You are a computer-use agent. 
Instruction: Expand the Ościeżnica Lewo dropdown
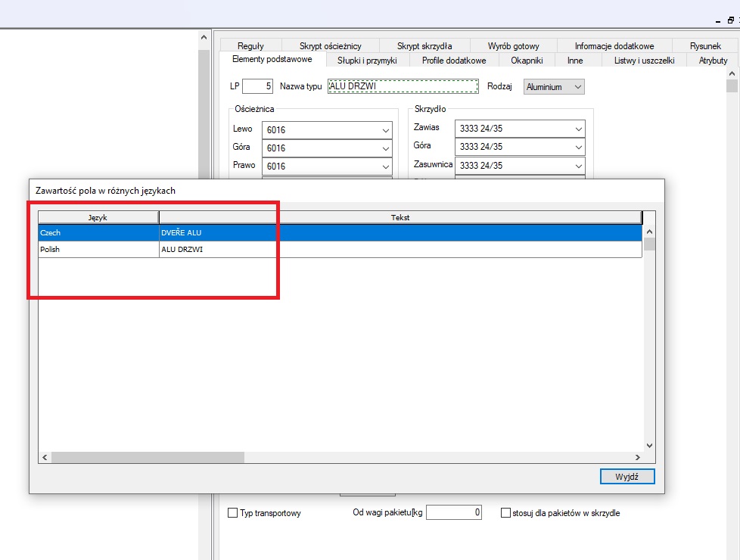click(x=327, y=130)
